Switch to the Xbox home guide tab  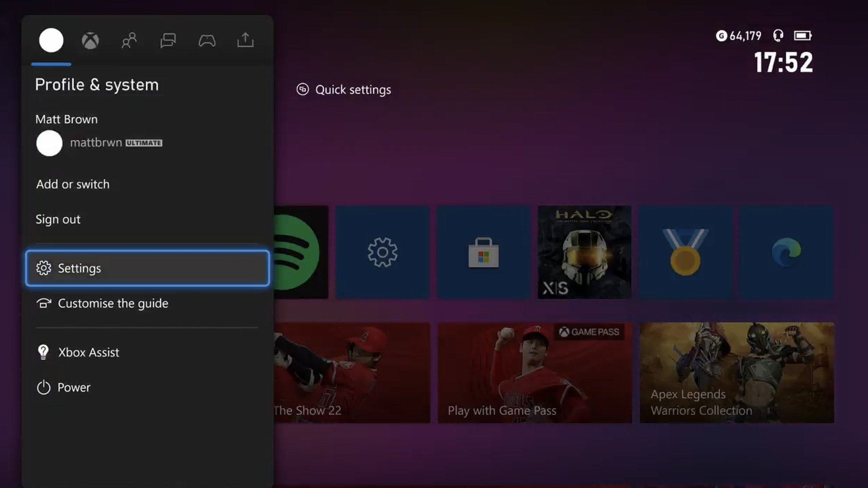coord(90,41)
